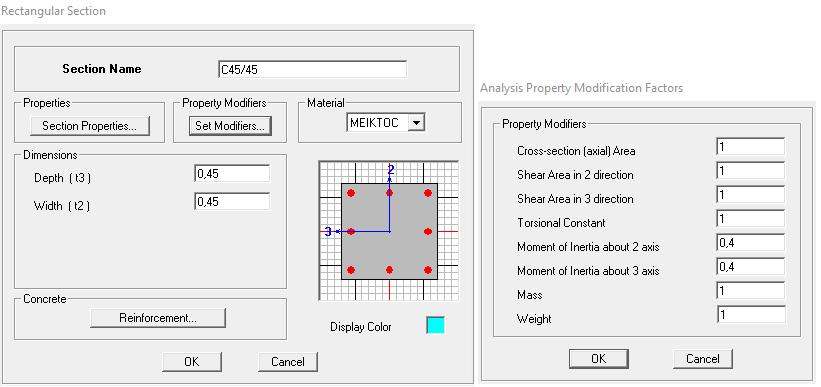Edit the Mass modifier value
The image size is (821, 387).
(751, 291)
